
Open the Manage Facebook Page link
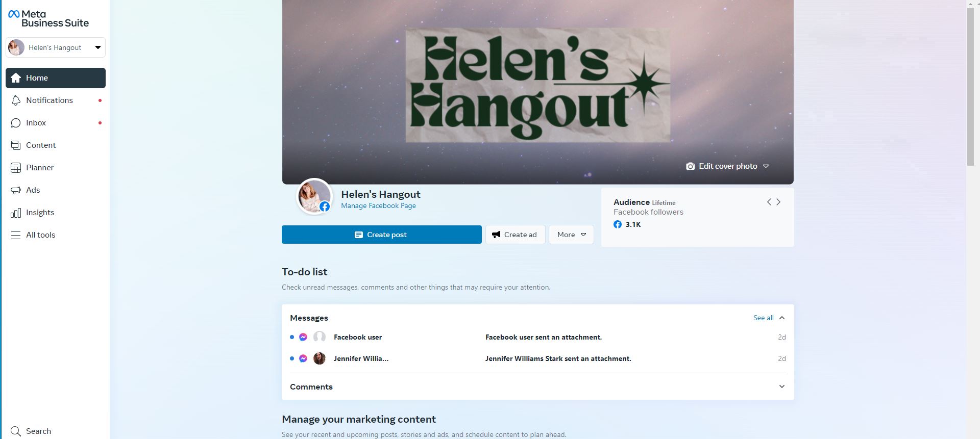point(378,205)
